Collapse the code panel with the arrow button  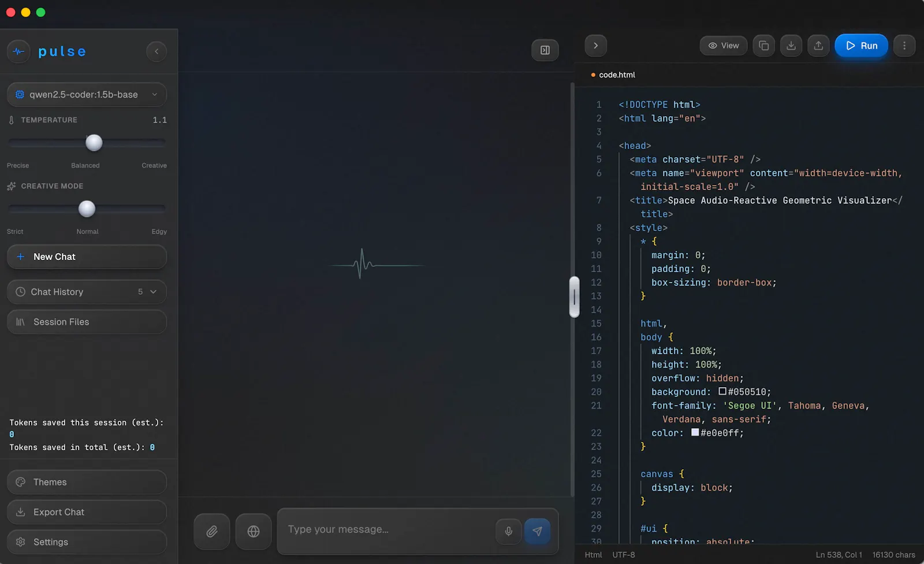pos(595,46)
